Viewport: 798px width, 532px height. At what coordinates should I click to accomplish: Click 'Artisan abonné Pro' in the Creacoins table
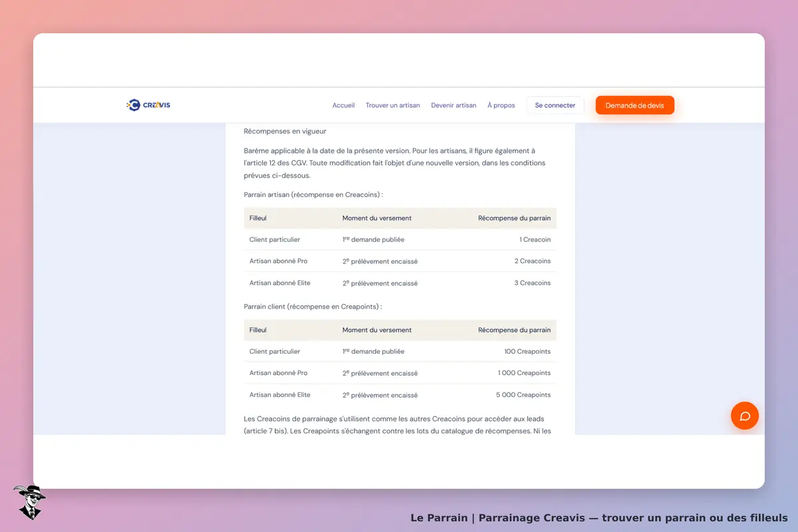tap(279, 261)
